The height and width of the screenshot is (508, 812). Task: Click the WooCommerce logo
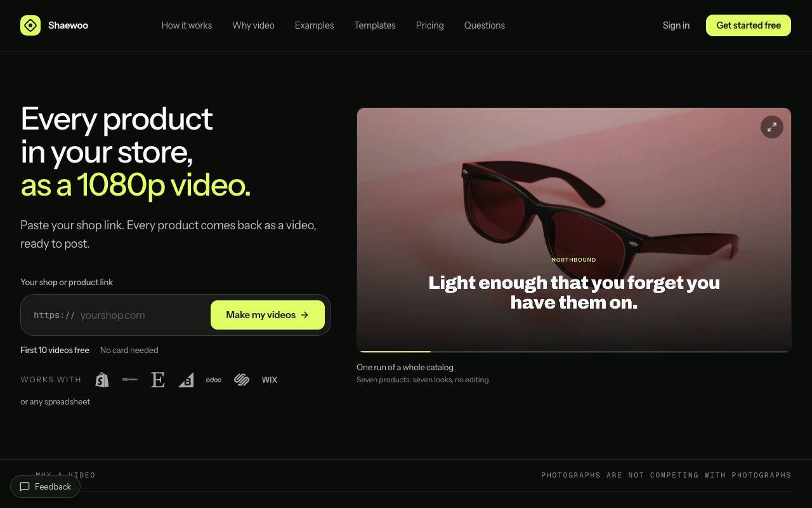(130, 380)
